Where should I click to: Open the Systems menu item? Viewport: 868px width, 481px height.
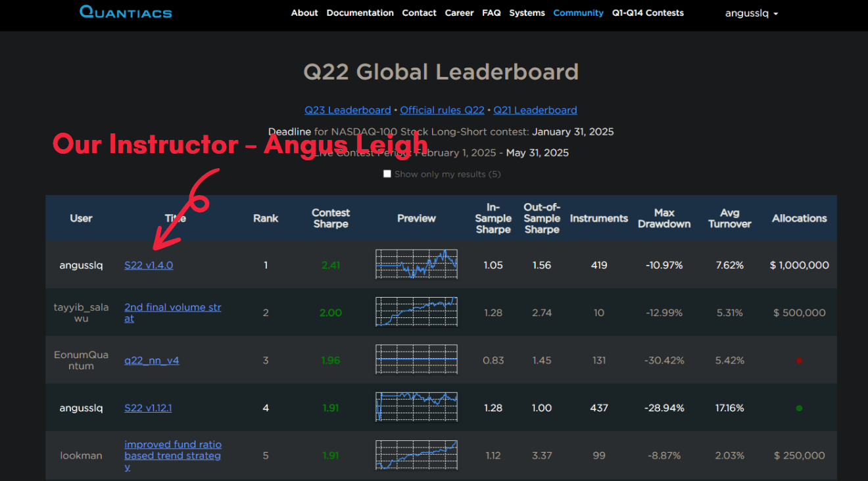[x=527, y=12]
